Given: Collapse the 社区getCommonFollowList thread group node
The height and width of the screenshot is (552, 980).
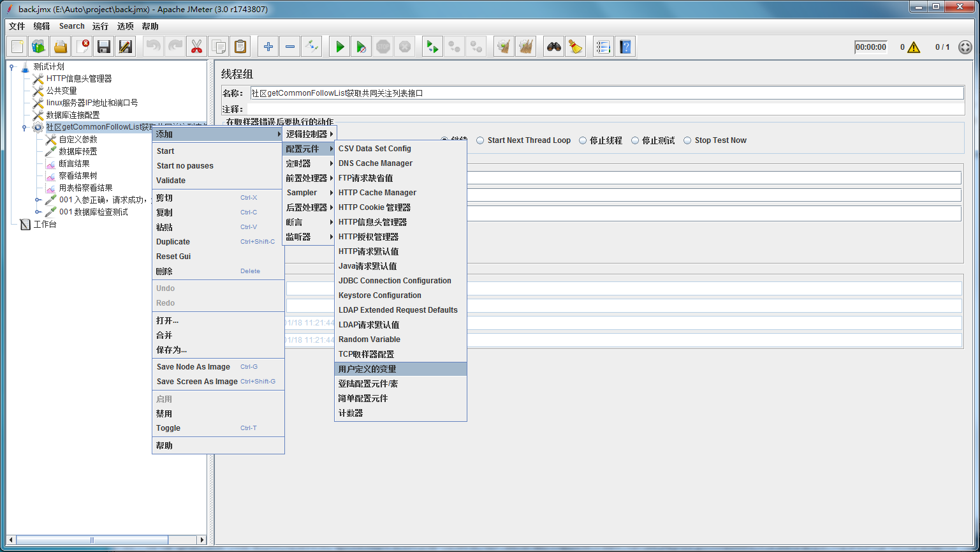Looking at the screenshot, I should point(25,127).
